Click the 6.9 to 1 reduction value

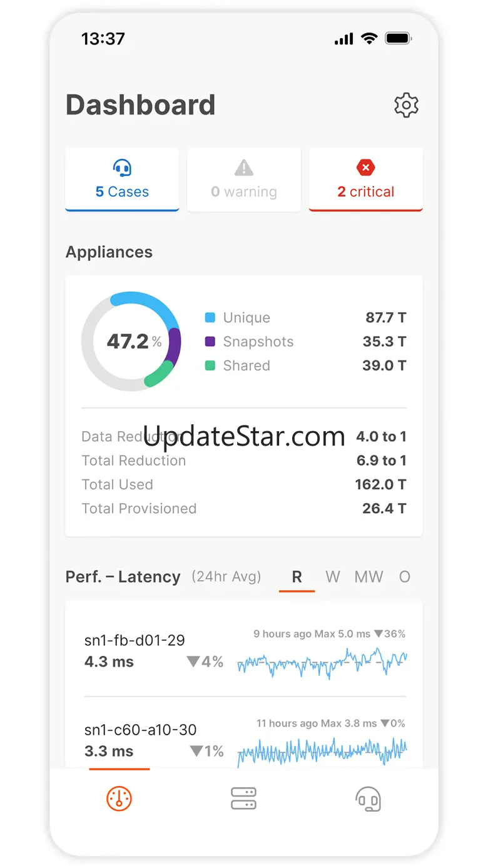coord(382,461)
